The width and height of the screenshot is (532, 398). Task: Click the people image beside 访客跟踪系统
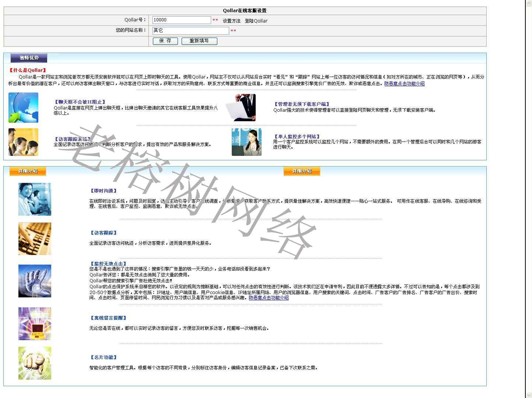pyautogui.click(x=23, y=142)
